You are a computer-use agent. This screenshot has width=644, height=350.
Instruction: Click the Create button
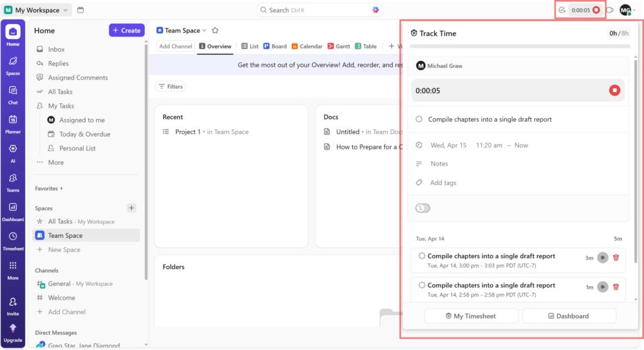[x=126, y=30]
